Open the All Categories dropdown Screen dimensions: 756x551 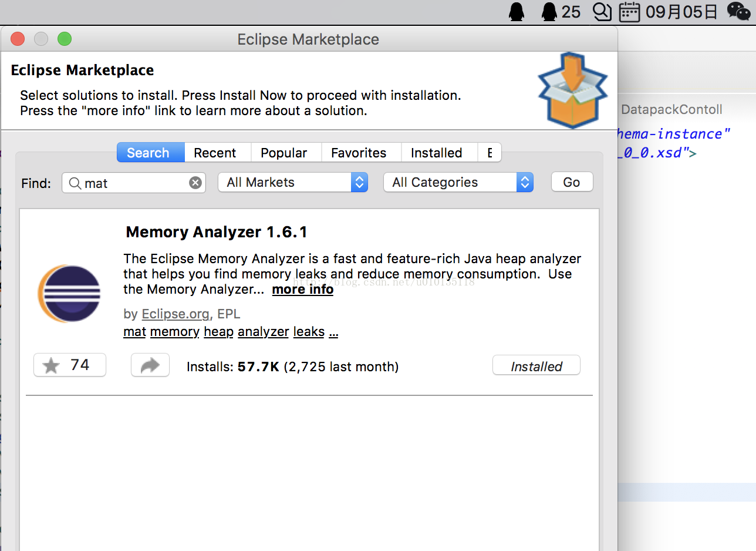click(458, 182)
